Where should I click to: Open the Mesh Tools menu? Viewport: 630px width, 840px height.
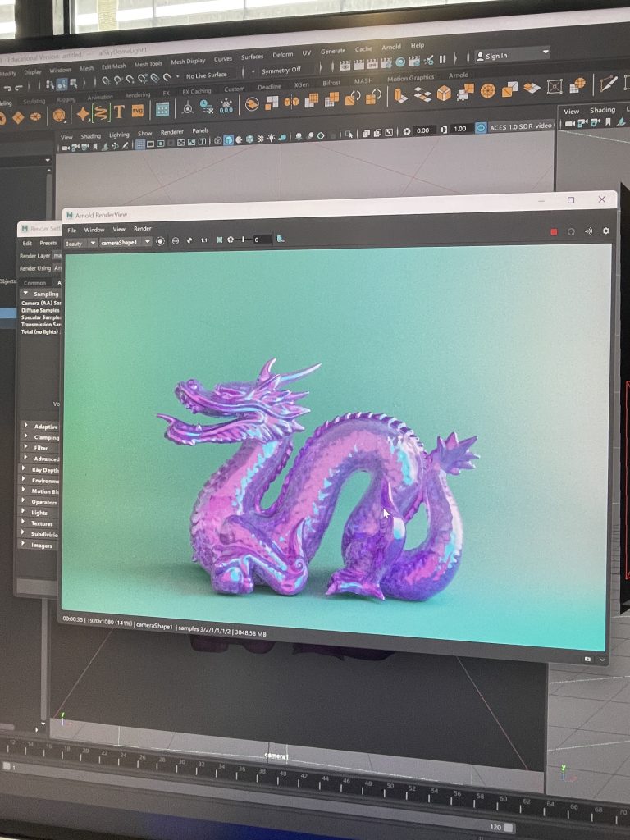[x=148, y=64]
